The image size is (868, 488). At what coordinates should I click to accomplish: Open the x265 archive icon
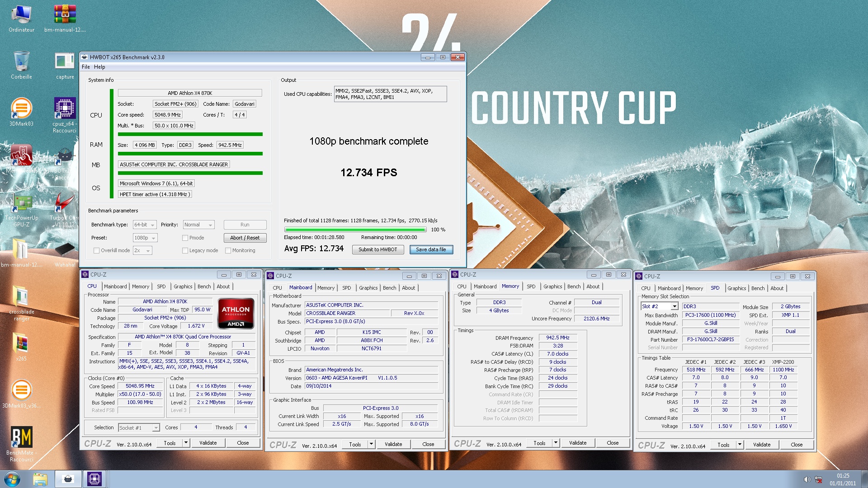pyautogui.click(x=21, y=347)
